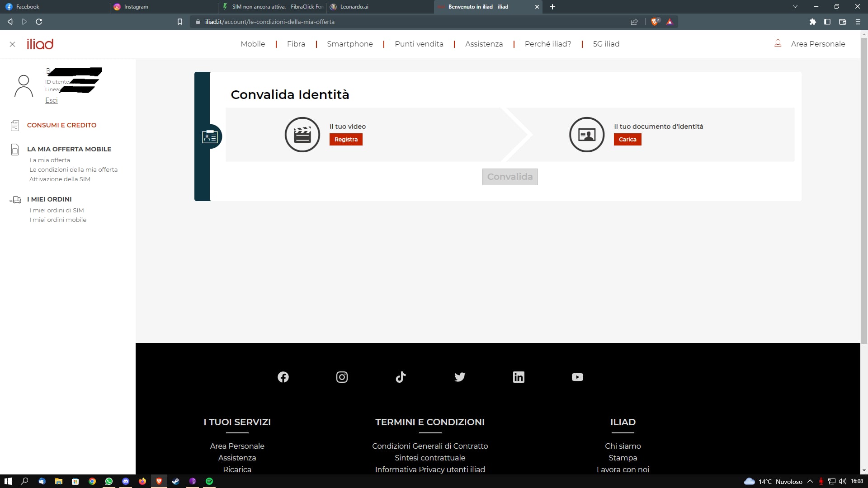Open iliad's TikTok page icon
This screenshot has width=868, height=488.
(x=401, y=377)
